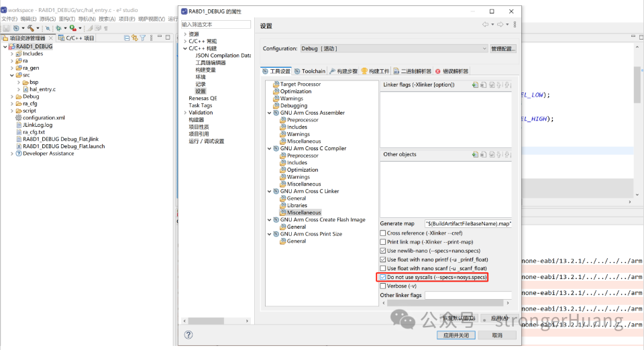Collapse GNU Arm Cross Assembler tree node
The width and height of the screenshot is (644, 350).
[270, 113]
